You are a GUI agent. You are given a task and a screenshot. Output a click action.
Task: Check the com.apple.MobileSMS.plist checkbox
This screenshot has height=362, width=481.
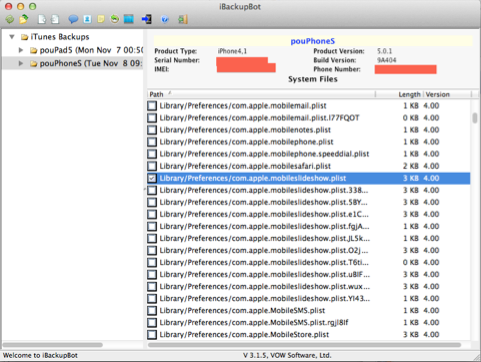coord(152,311)
